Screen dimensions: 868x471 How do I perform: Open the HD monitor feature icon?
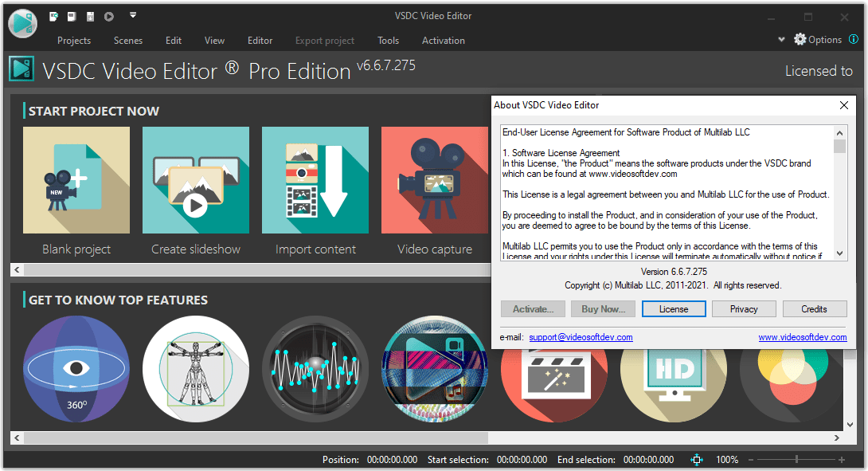pos(674,386)
